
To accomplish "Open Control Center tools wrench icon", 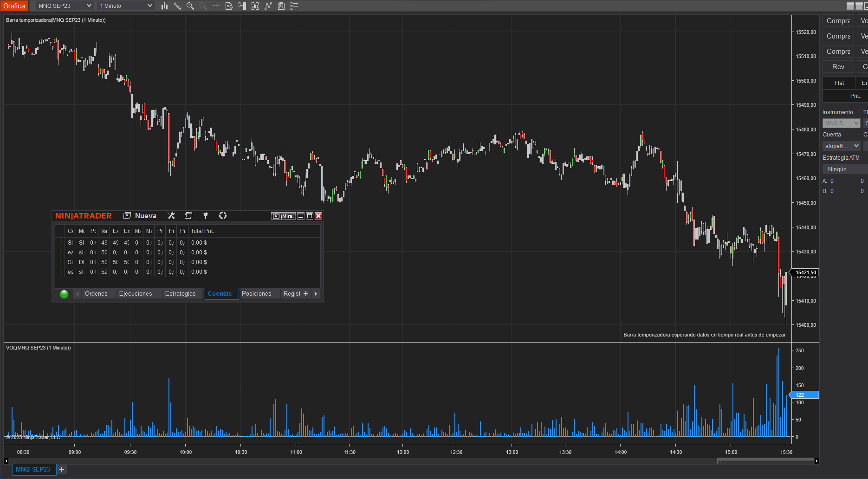I will (171, 215).
